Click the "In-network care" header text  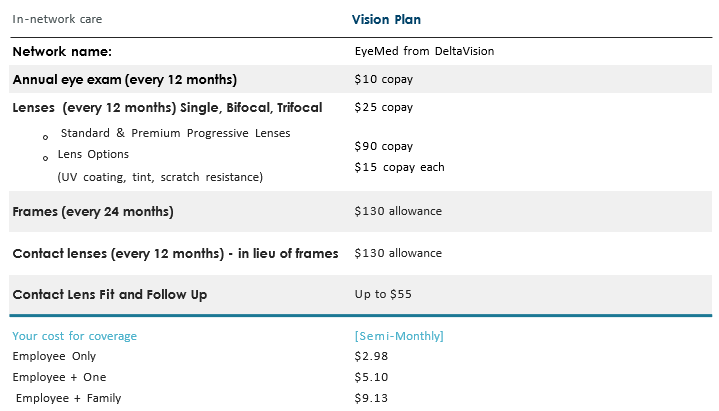(x=57, y=19)
